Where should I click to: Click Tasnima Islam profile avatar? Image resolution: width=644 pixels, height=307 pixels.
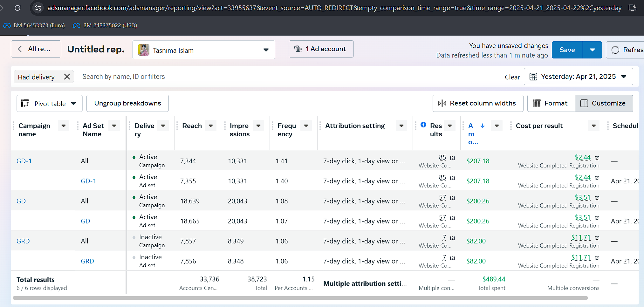144,50
